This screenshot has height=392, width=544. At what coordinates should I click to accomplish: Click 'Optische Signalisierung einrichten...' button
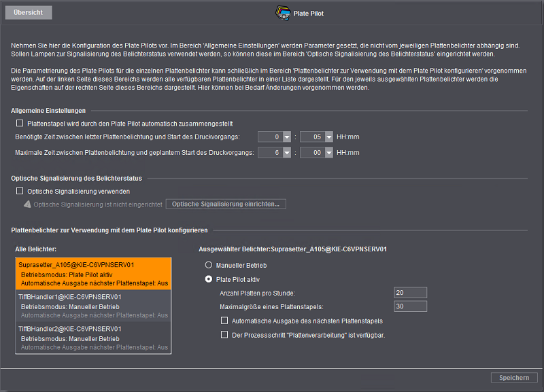point(226,204)
